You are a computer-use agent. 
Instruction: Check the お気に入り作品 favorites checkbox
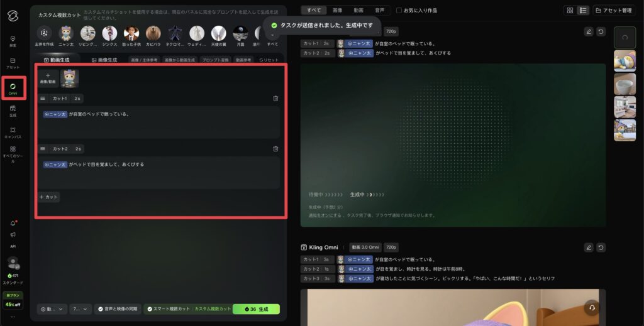coord(399,11)
